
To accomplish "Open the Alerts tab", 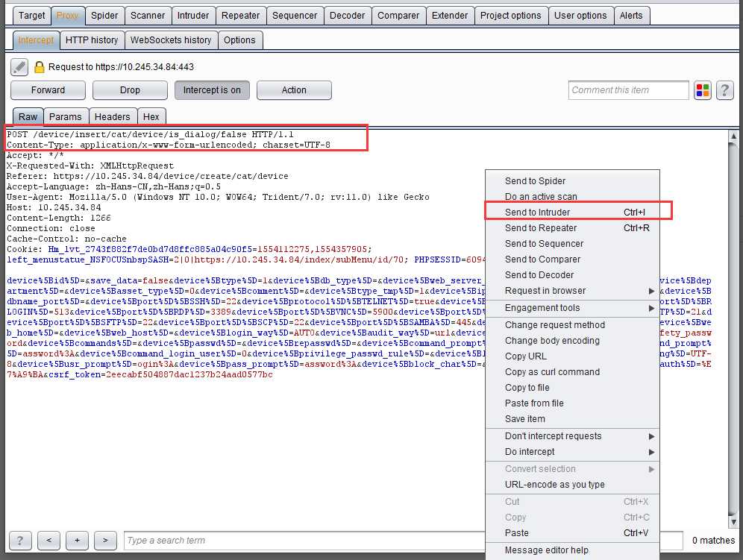I will tap(631, 16).
